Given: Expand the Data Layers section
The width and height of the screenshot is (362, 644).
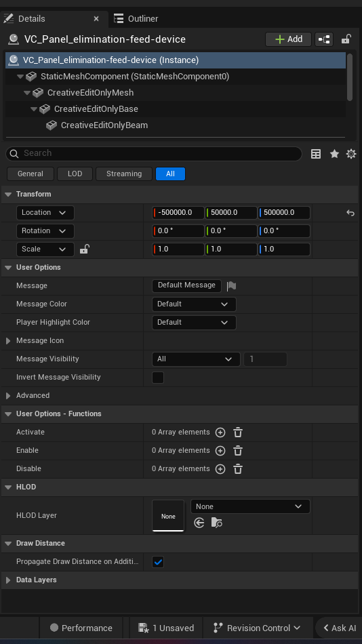Looking at the screenshot, I should click(x=8, y=580).
